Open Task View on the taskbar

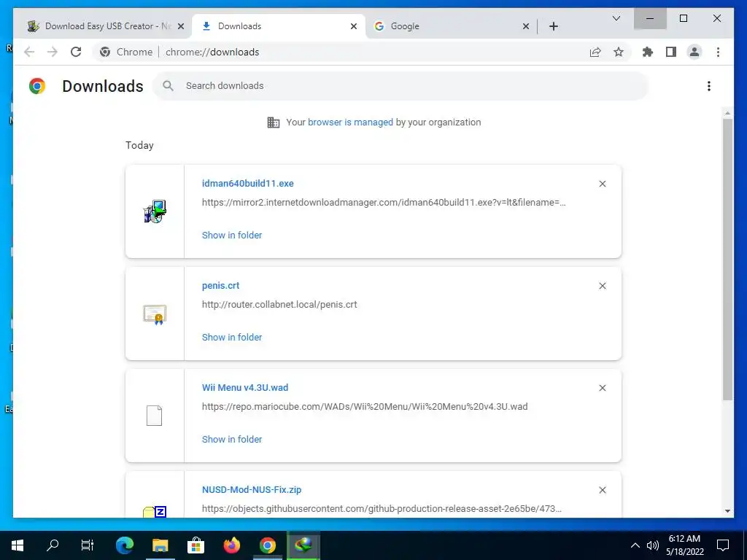tap(88, 545)
